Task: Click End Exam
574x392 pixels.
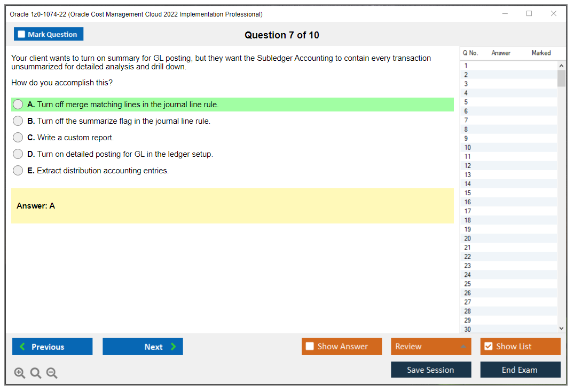Action: coord(520,369)
